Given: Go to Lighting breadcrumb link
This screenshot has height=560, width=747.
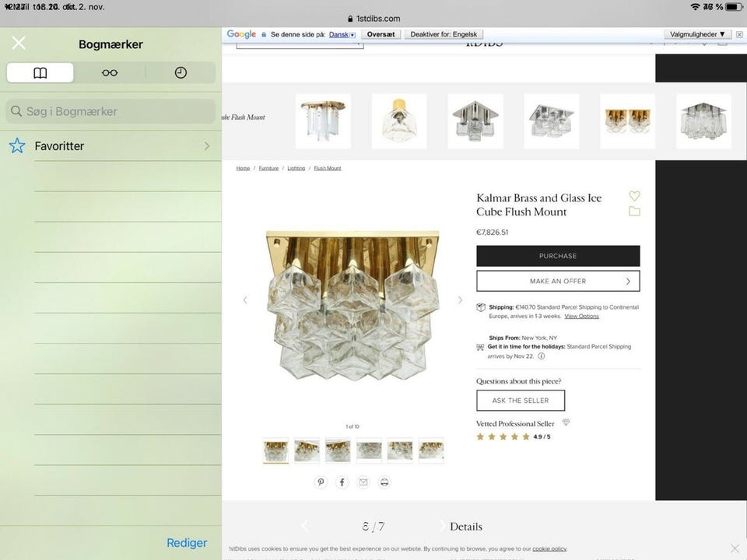Looking at the screenshot, I should 296,168.
